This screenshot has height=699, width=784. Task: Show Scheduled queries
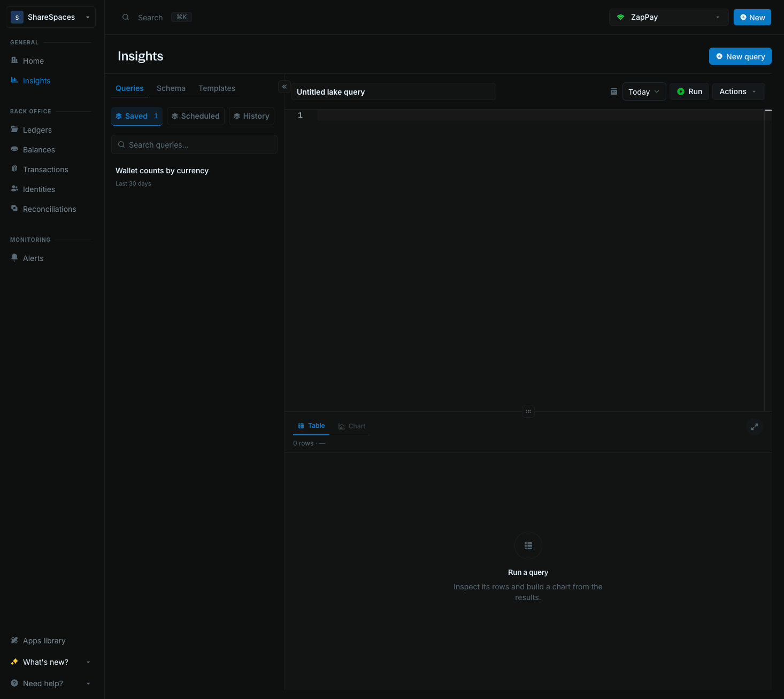click(196, 116)
